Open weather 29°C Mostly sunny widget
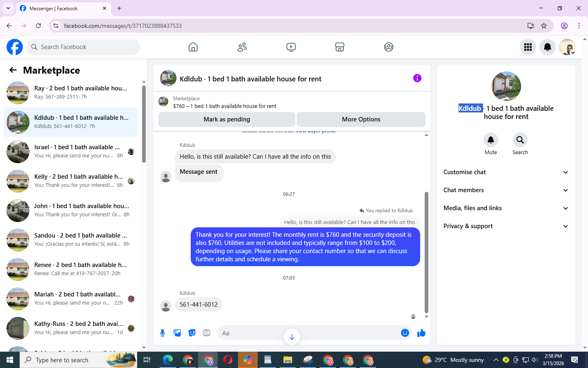 [453, 360]
